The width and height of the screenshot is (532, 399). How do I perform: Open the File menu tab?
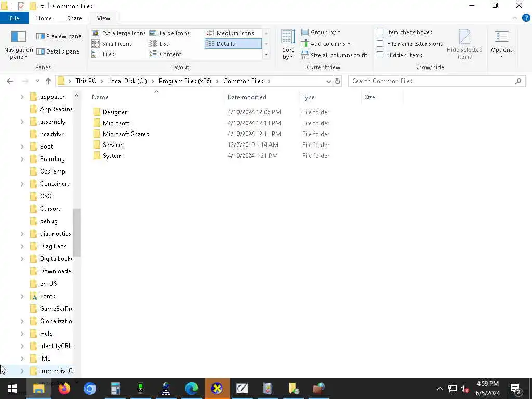pyautogui.click(x=14, y=18)
